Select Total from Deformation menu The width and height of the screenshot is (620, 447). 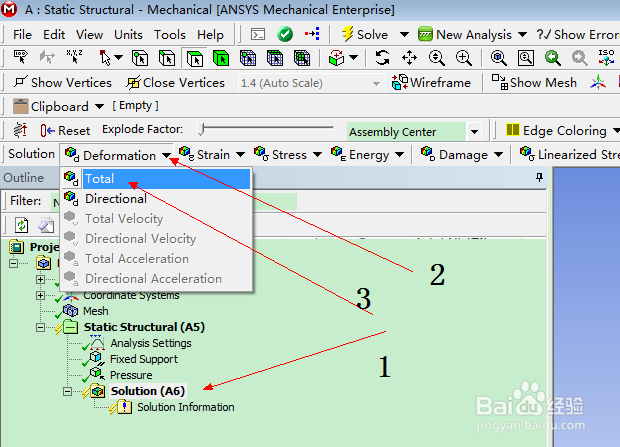(x=157, y=178)
